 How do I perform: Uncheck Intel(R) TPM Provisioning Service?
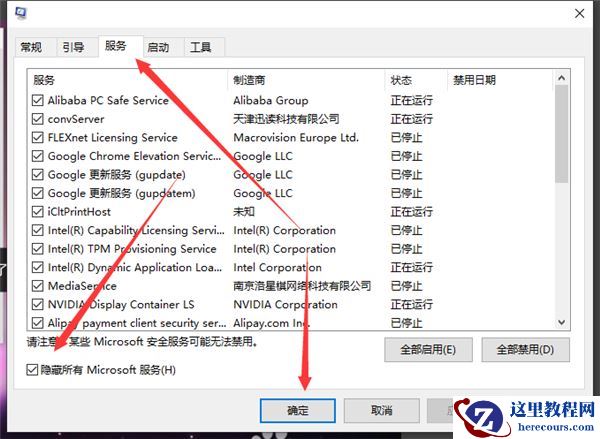coord(38,249)
